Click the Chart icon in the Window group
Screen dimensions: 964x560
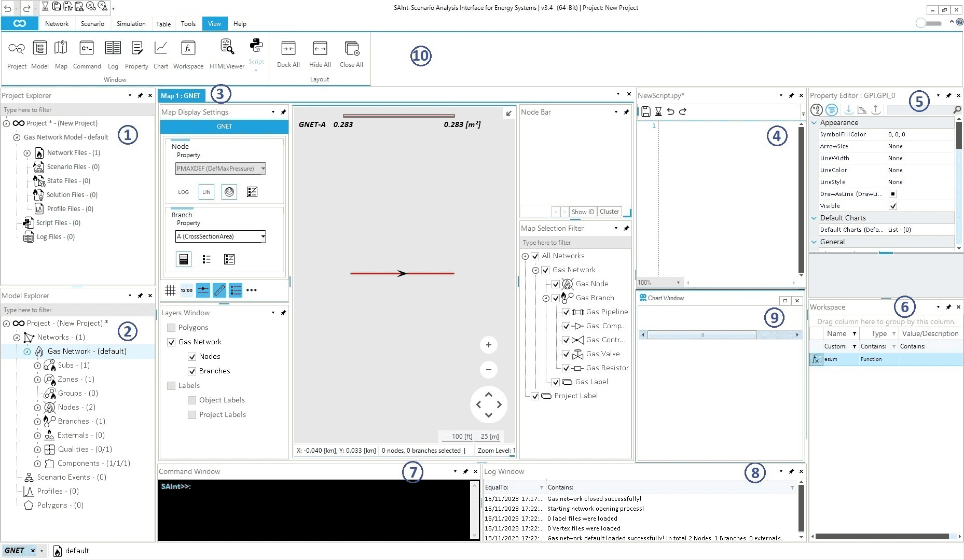pyautogui.click(x=160, y=52)
